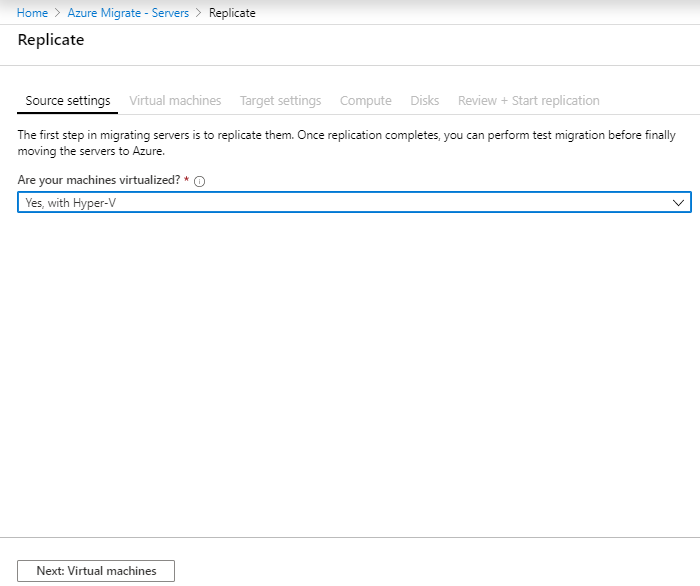
Task: Click the red required asterisk marker
Action: click(x=187, y=179)
